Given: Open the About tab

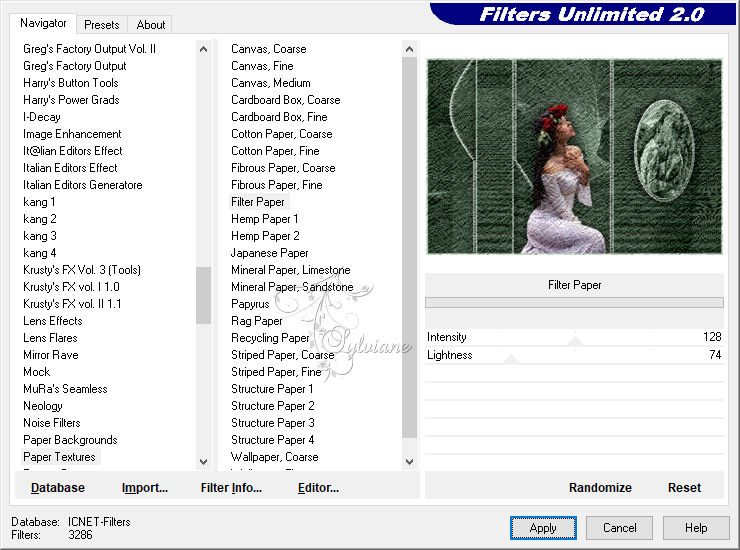Looking at the screenshot, I should (151, 25).
